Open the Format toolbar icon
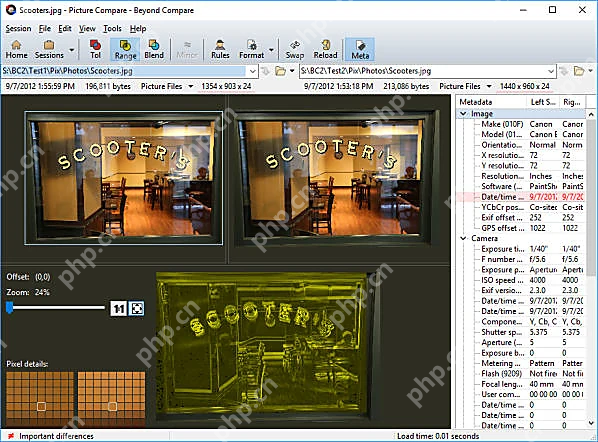 pyautogui.click(x=251, y=50)
